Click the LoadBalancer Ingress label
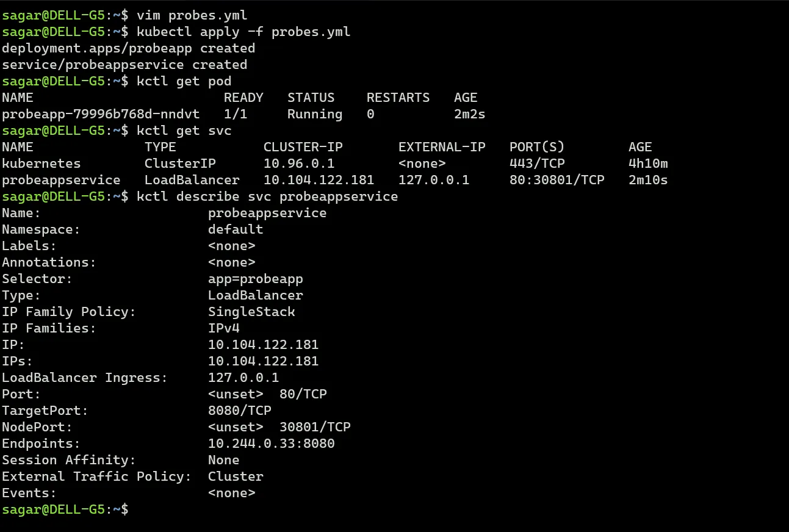Screen dimensions: 789x532 [85, 378]
